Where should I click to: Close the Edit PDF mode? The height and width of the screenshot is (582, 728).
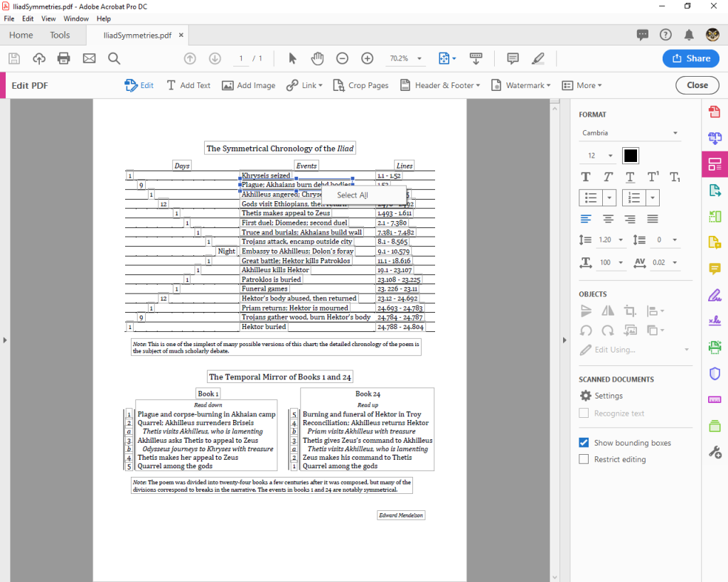(697, 85)
